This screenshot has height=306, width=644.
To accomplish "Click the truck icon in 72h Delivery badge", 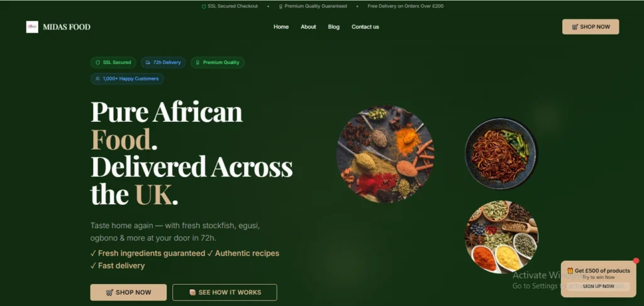I will [x=148, y=63].
